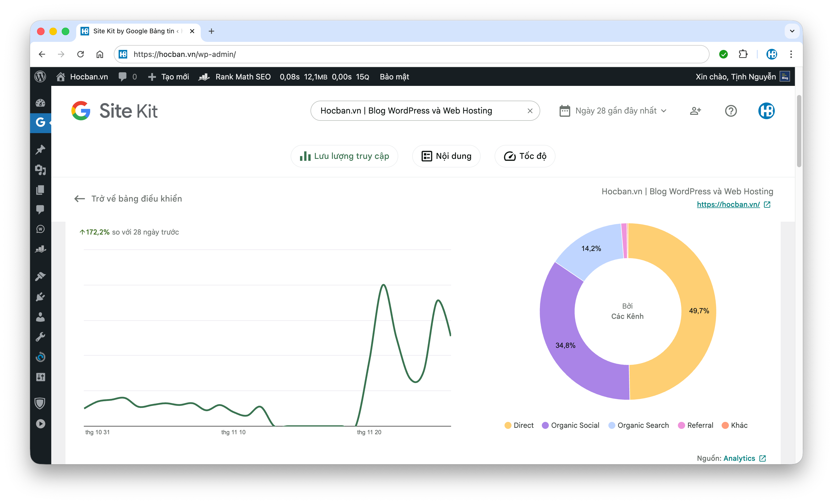
Task: Switch to the Tốc độ tab
Action: [525, 156]
